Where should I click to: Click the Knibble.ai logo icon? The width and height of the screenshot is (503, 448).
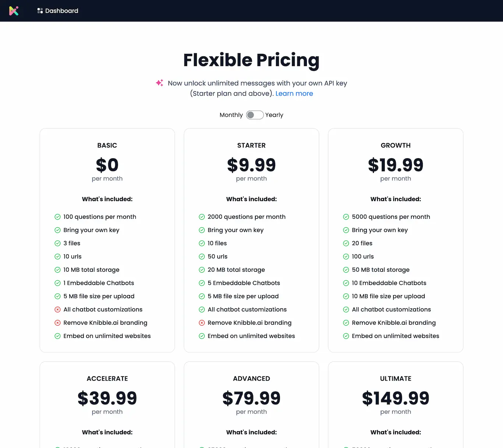pos(14,11)
